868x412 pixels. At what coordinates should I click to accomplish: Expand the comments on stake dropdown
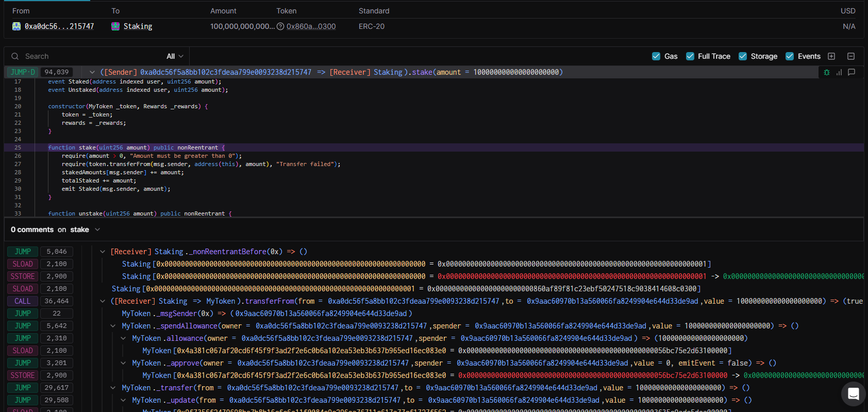[97, 229]
